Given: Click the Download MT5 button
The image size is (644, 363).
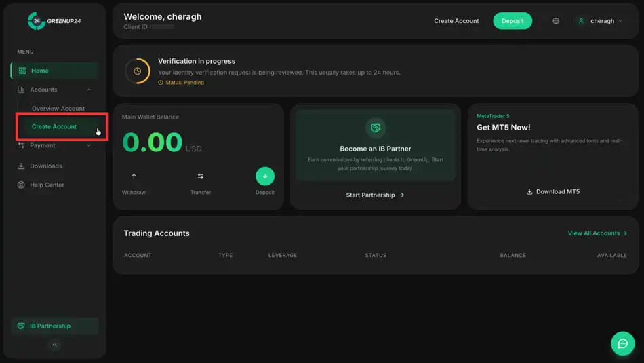Looking at the screenshot, I should click(552, 192).
